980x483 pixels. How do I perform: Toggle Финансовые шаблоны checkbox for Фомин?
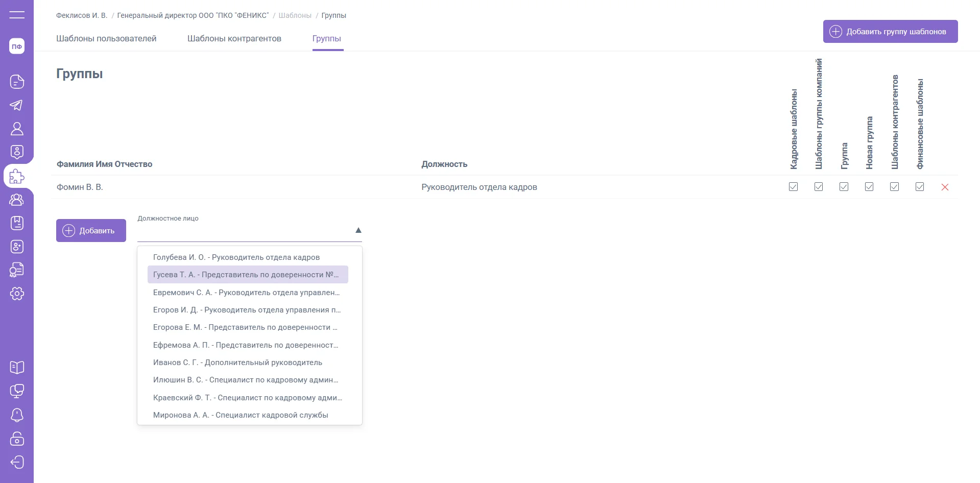pos(920,187)
